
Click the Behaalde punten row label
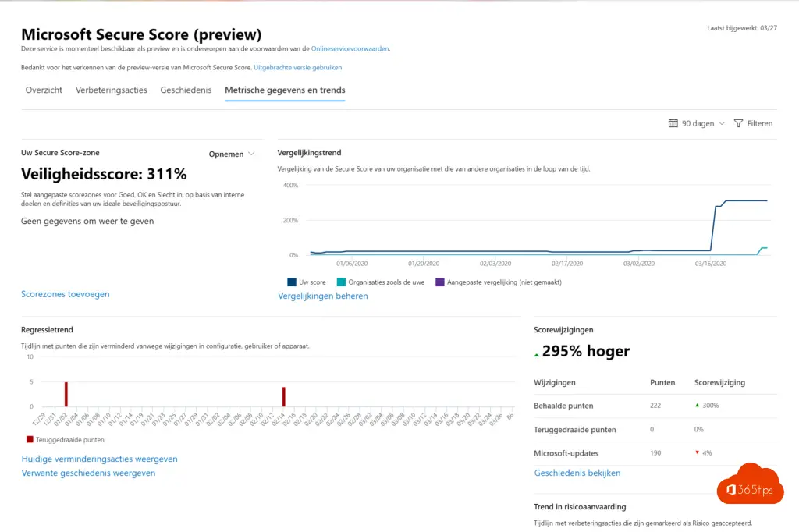point(563,406)
